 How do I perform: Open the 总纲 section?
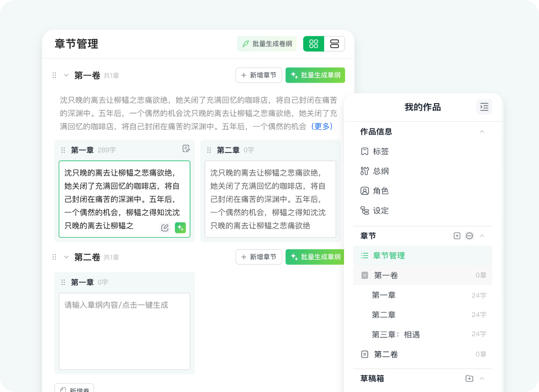pyautogui.click(x=381, y=171)
